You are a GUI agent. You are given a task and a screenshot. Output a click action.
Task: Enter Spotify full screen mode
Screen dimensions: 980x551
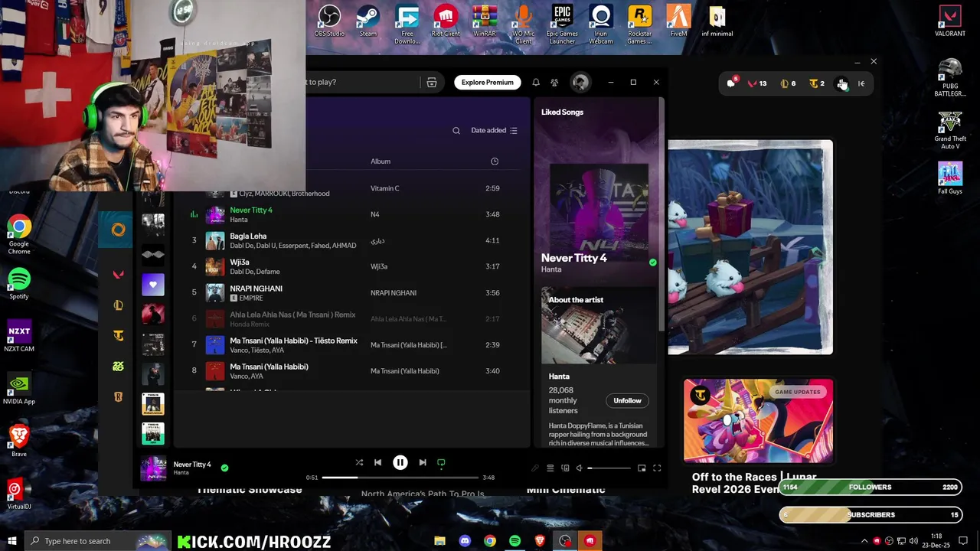click(x=657, y=468)
